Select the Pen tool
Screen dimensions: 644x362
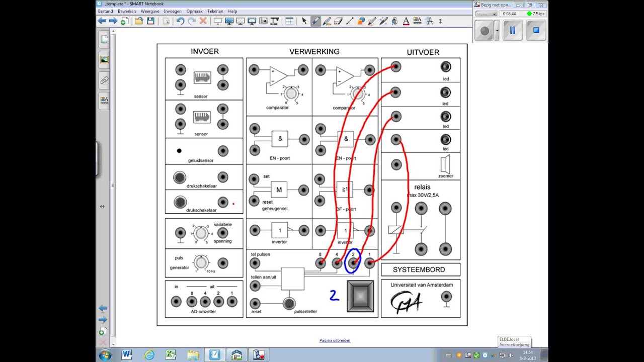coord(315,21)
